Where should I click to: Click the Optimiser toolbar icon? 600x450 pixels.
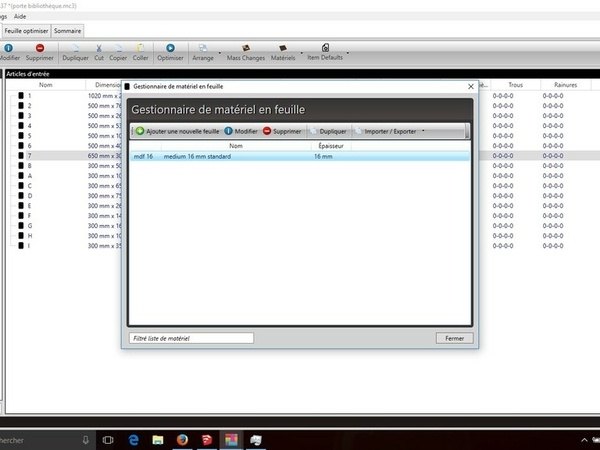(170, 52)
